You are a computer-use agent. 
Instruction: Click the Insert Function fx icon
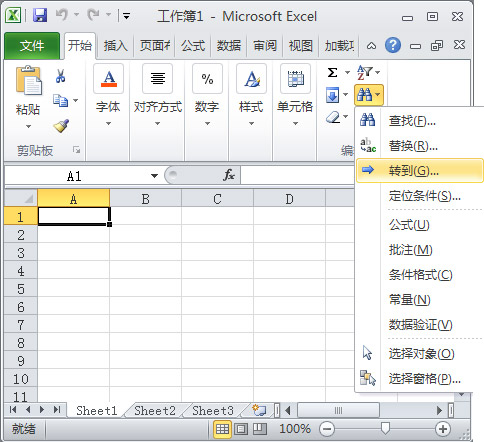point(229,175)
